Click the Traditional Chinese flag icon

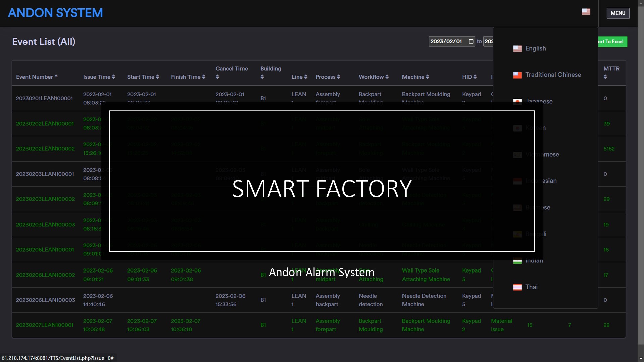[x=517, y=75]
